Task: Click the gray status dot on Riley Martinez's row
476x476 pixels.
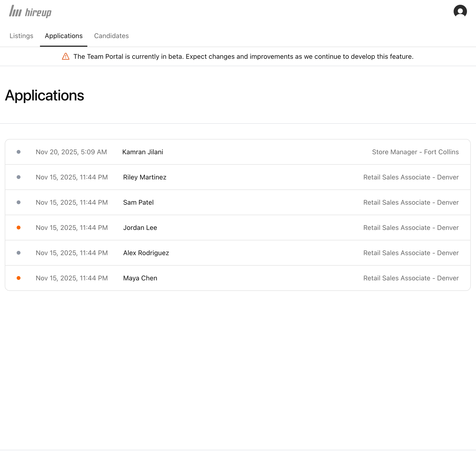Action: click(19, 177)
